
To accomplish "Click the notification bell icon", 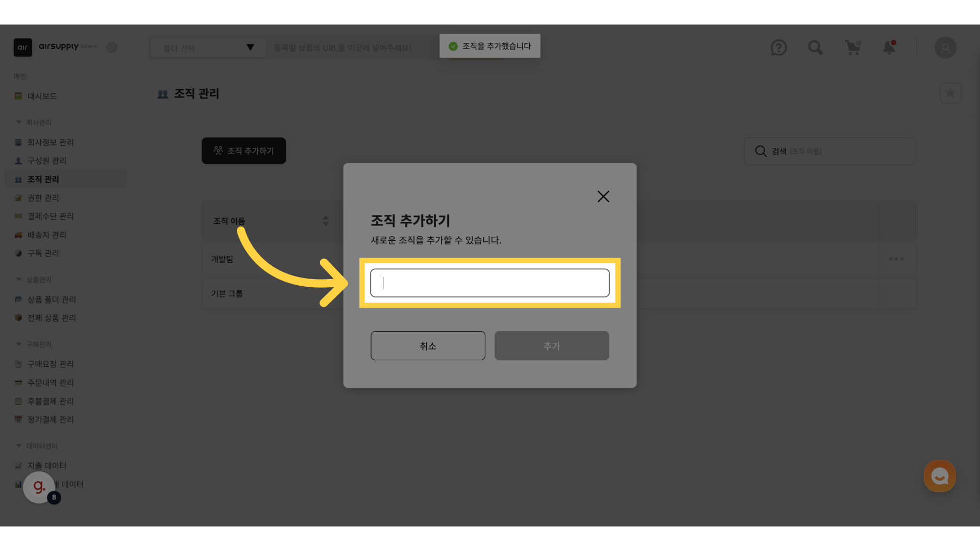I will [x=889, y=47].
